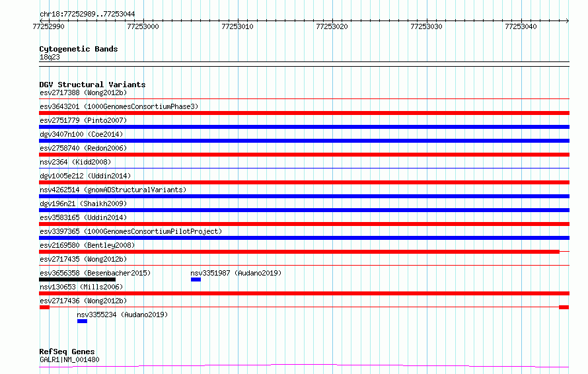The image size is (588, 374).
Task: Select the 18q23 band label
Action: (50, 57)
